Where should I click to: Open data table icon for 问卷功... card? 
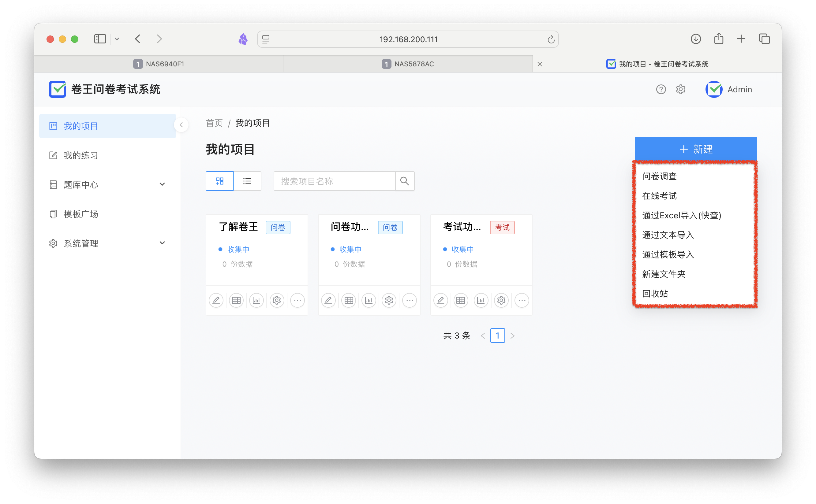pos(349,300)
